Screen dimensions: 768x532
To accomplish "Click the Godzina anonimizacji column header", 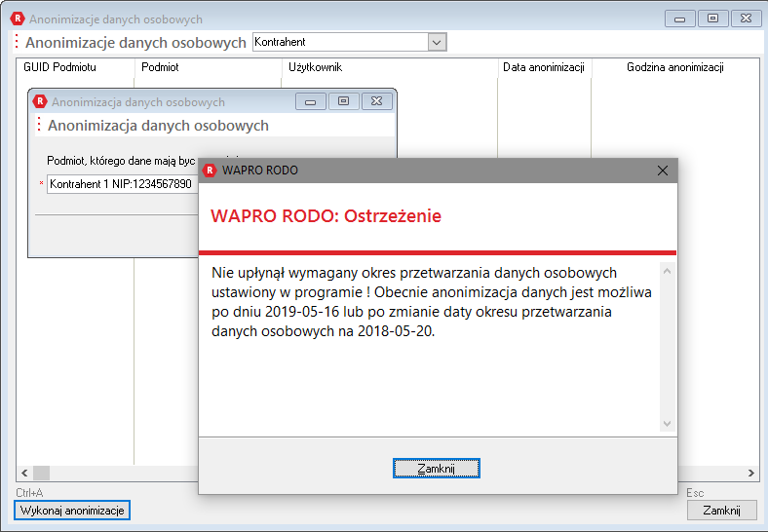I will pyautogui.click(x=675, y=67).
